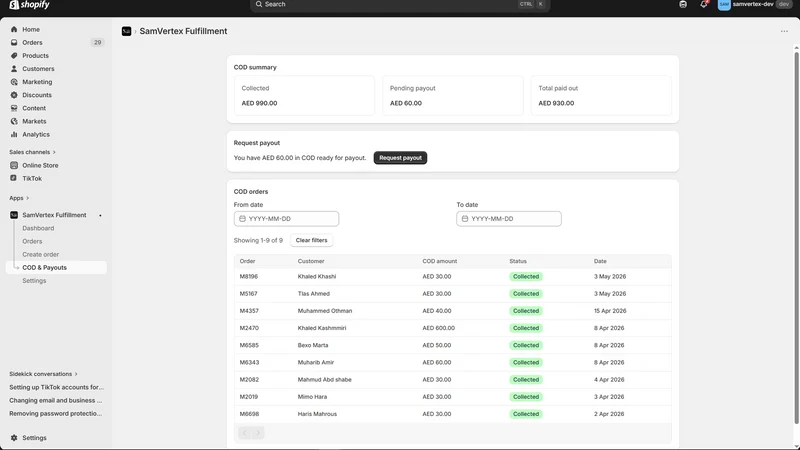Screen dimensions: 800x450
Task: Open Markets globe icon
Action: point(14,121)
